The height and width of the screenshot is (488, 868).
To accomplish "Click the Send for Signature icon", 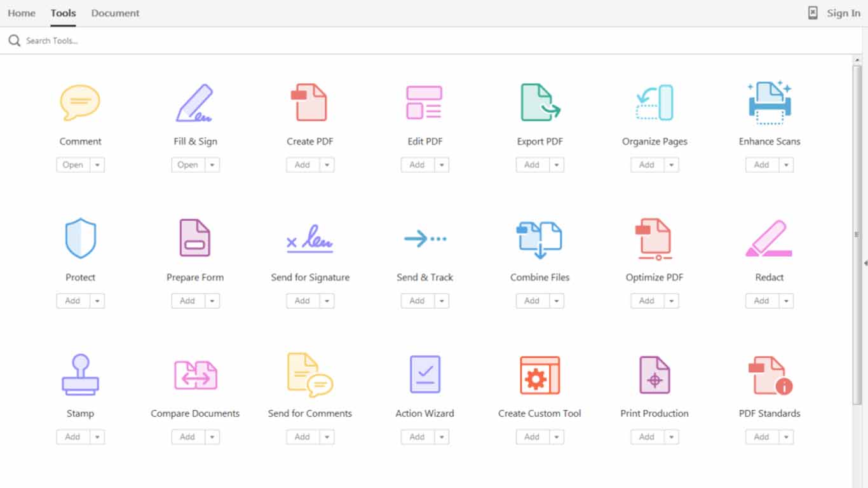I will [x=309, y=239].
